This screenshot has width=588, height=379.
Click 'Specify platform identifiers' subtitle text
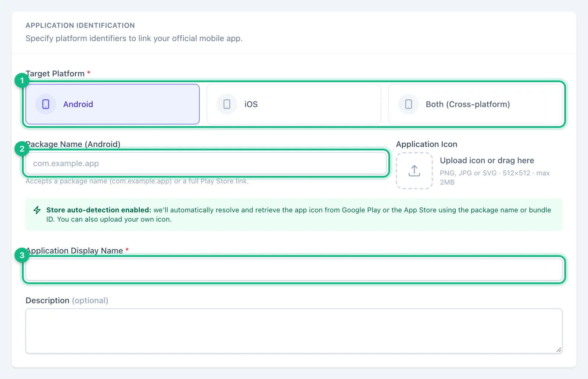tap(134, 38)
